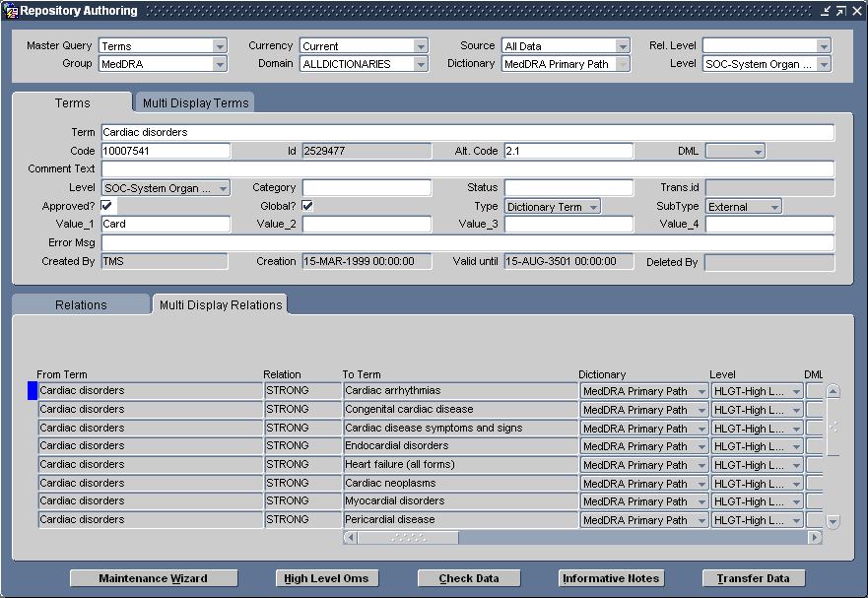868x598 pixels.
Task: Click the Repository Authoring title bar icon
Action: point(10,10)
